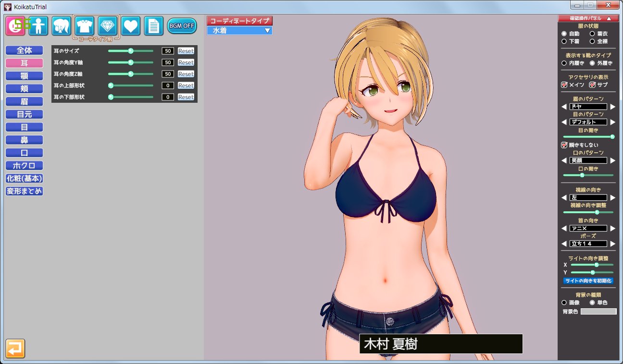Select the 耳 ear tab
Viewport: 623px width, 364px height.
[x=25, y=63]
